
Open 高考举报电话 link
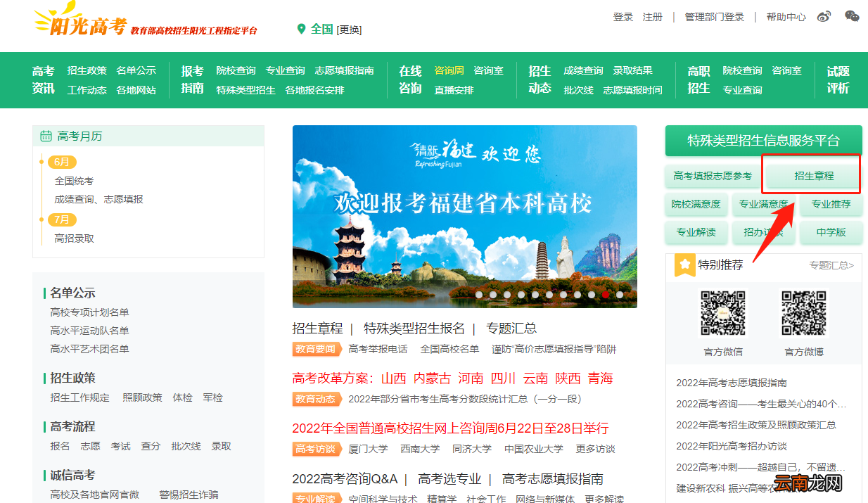[x=378, y=349]
